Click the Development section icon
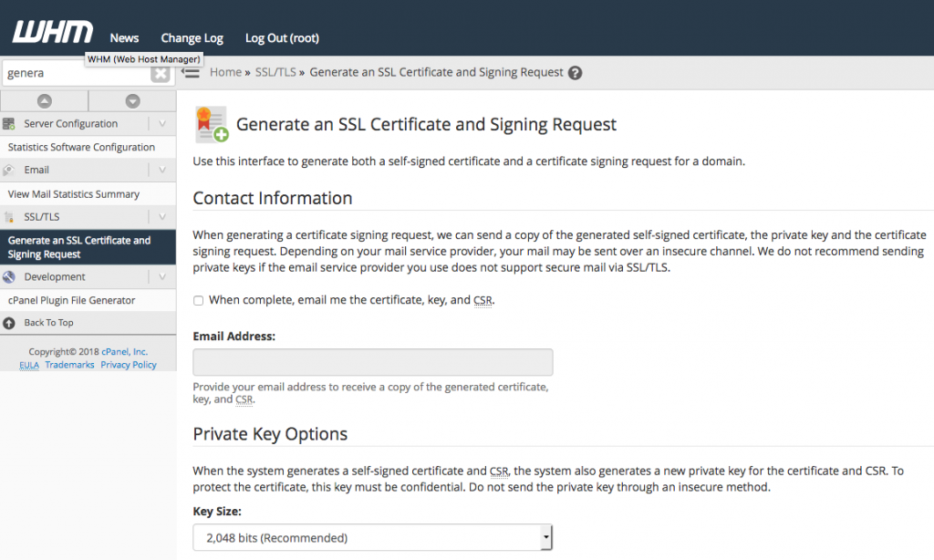 [x=9, y=277]
